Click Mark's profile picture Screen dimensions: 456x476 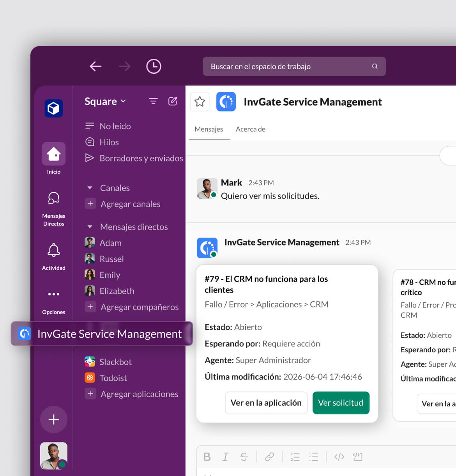[207, 188]
